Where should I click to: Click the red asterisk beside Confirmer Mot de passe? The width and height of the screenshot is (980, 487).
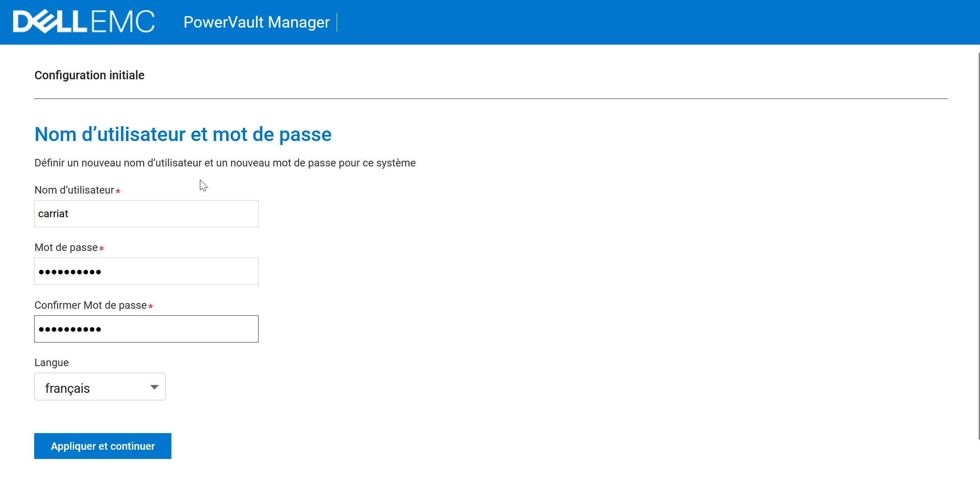[x=150, y=306]
